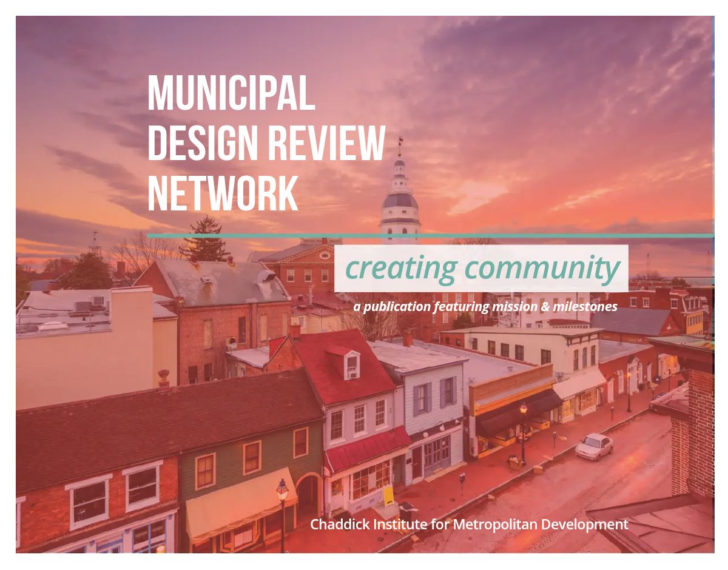The width and height of the screenshot is (728, 570).
Task: Click the dormer window on the red roof
Action: pos(352,365)
